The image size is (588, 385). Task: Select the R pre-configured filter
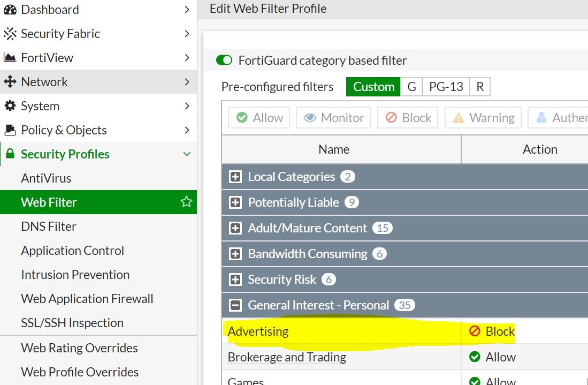click(480, 87)
